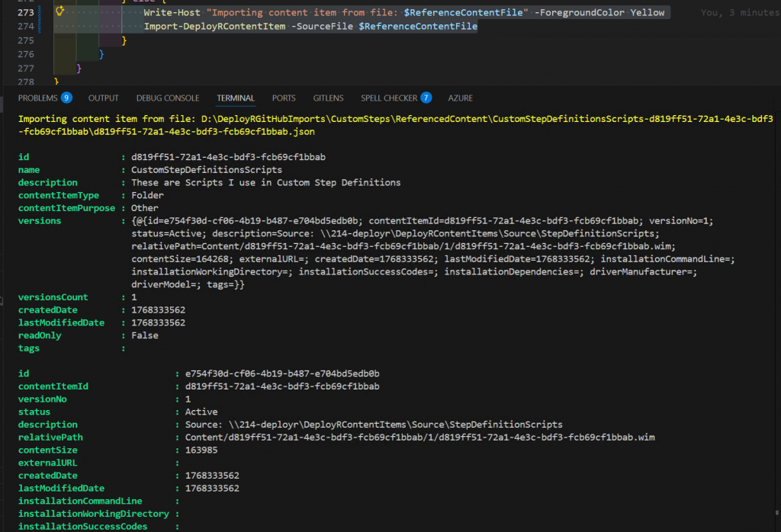
Task: Click the Problems count badge showing 9
Action: 66,98
